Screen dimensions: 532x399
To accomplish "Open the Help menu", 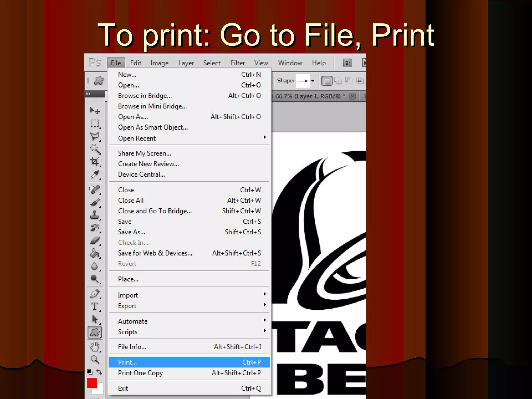I will pos(319,63).
